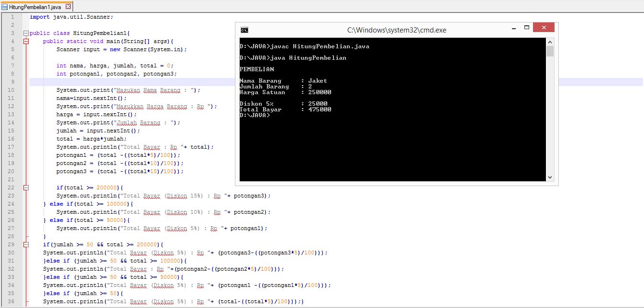Click "} else if(total >= 50000){" line
Viewport: 644px width, 308px height.
[87, 220]
